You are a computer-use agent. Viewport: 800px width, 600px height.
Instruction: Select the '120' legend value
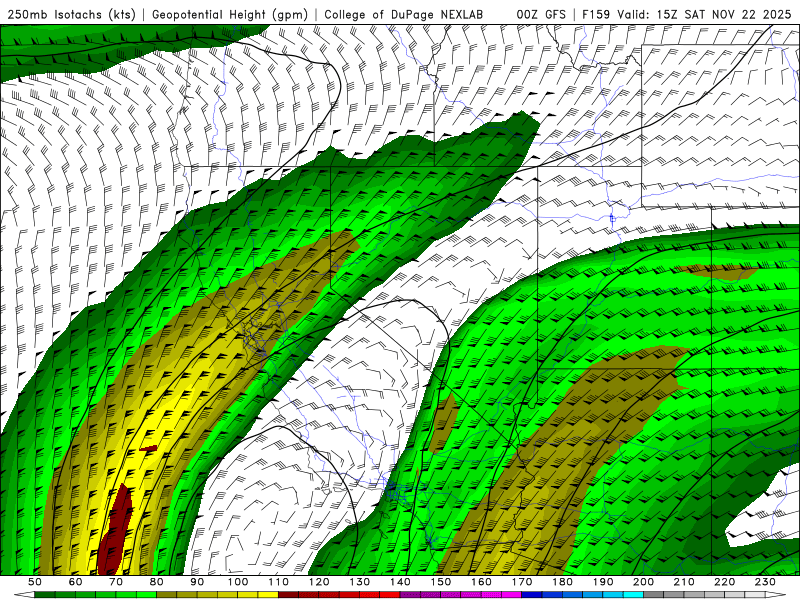319,582
